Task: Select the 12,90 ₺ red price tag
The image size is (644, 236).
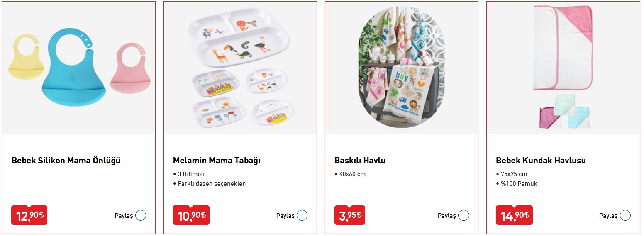Action: coord(29,215)
